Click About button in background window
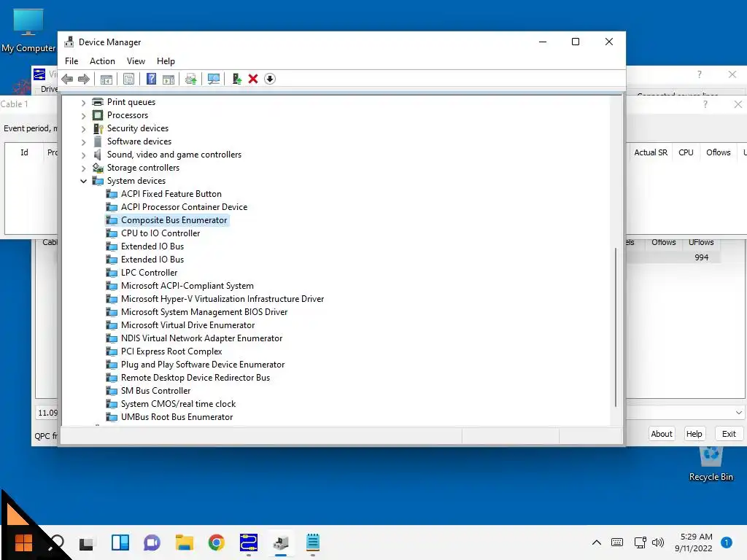This screenshot has height=560, width=747. pos(661,434)
